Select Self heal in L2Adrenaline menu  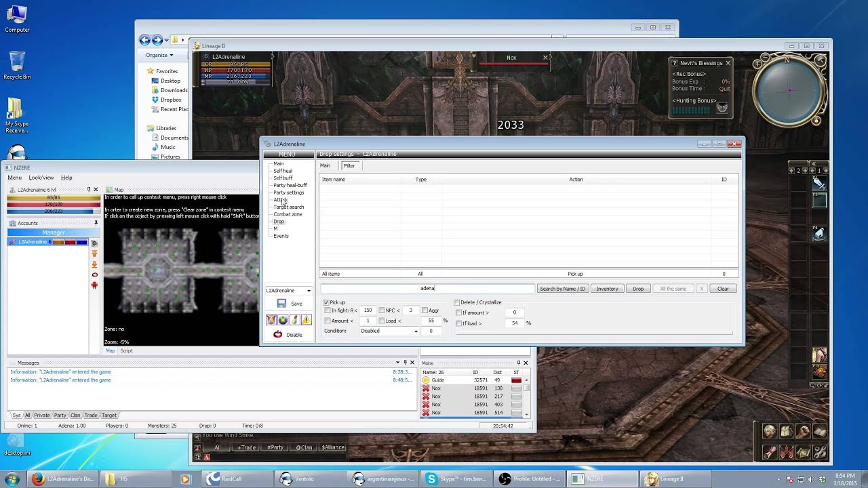(283, 171)
